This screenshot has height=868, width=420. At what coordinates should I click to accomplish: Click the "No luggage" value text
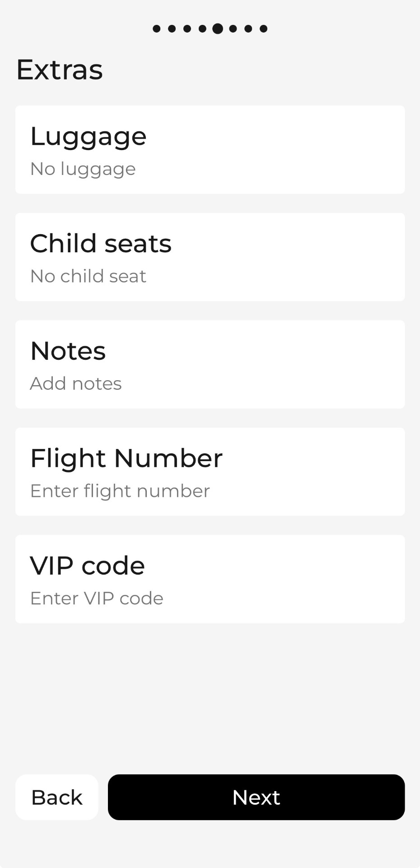[83, 169]
